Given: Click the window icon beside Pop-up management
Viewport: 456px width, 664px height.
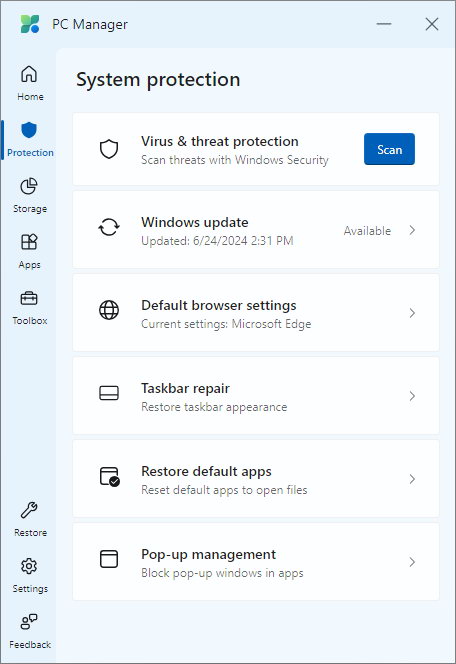Looking at the screenshot, I should click(x=109, y=559).
